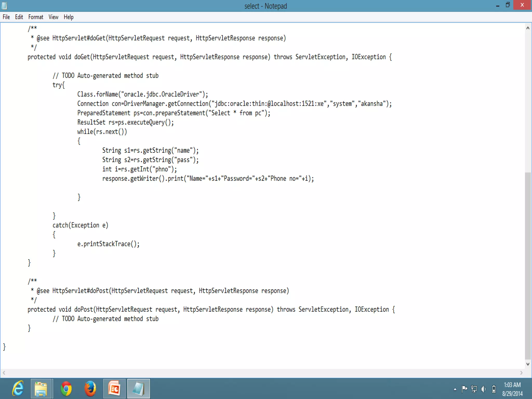Viewport: 532px width, 399px height.
Task: Click the vertical scrollbar up arrow
Action: [528, 28]
